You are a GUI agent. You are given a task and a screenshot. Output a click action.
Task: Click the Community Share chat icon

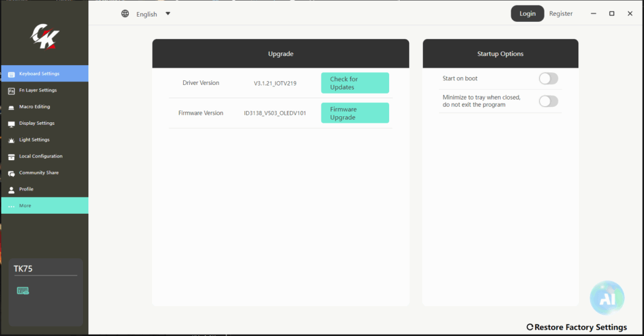(x=11, y=173)
